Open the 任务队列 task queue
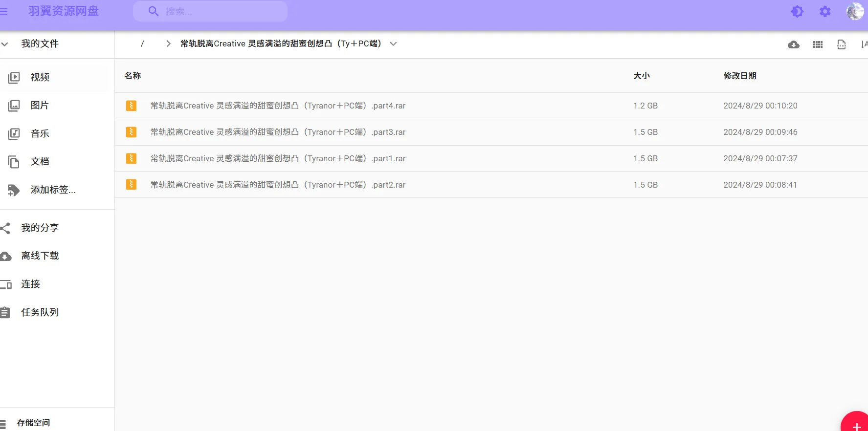Viewport: 868px width, 431px height. click(x=40, y=312)
